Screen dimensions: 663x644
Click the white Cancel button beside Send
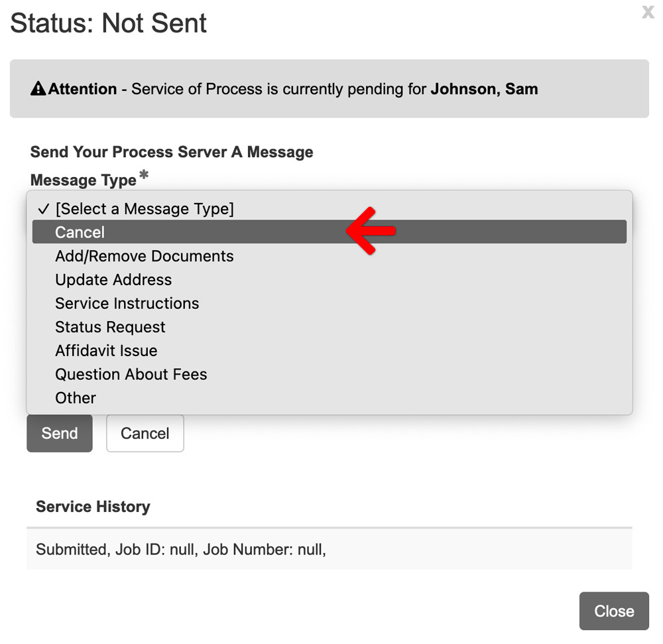coord(145,433)
